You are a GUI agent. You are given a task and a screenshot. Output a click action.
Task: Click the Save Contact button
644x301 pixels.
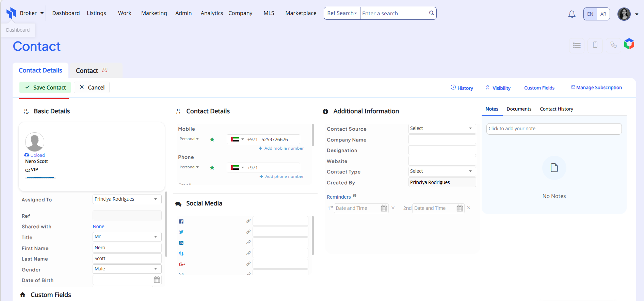[45, 87]
